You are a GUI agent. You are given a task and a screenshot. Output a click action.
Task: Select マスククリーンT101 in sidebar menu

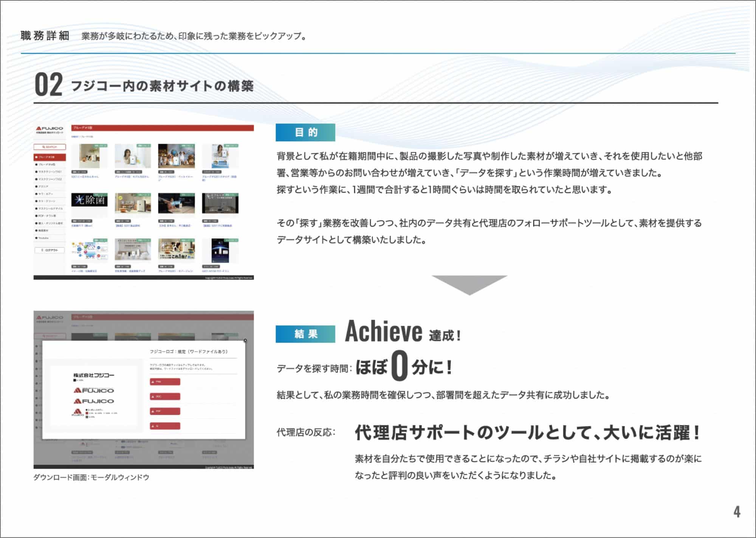(50, 172)
